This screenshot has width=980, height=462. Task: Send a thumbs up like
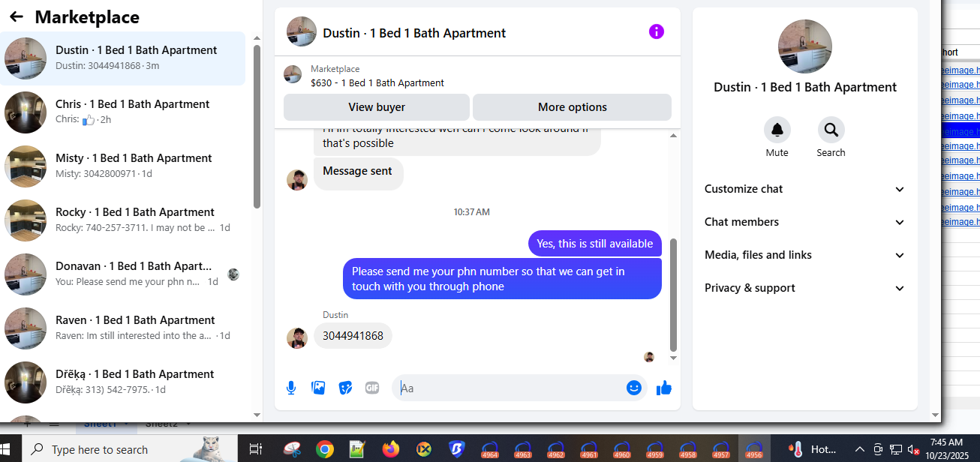(x=664, y=388)
